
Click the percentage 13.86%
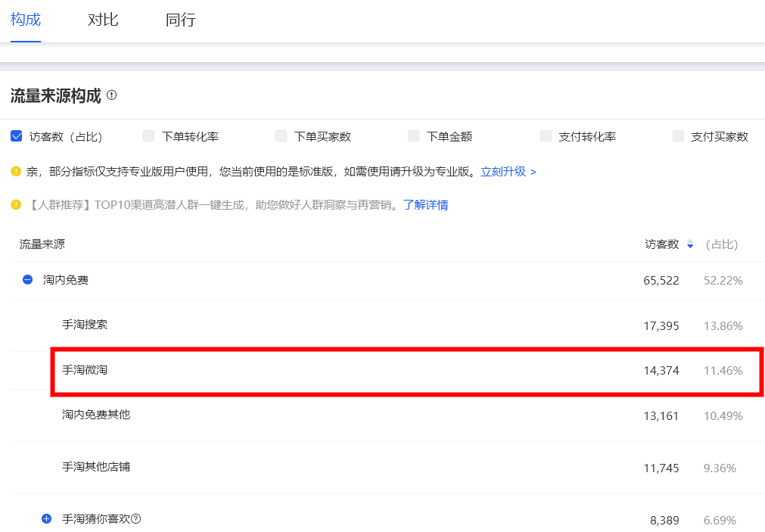click(x=723, y=326)
